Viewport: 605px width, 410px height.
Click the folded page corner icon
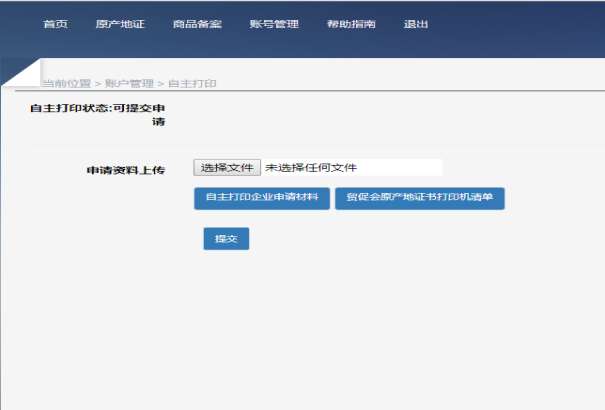tap(22, 72)
